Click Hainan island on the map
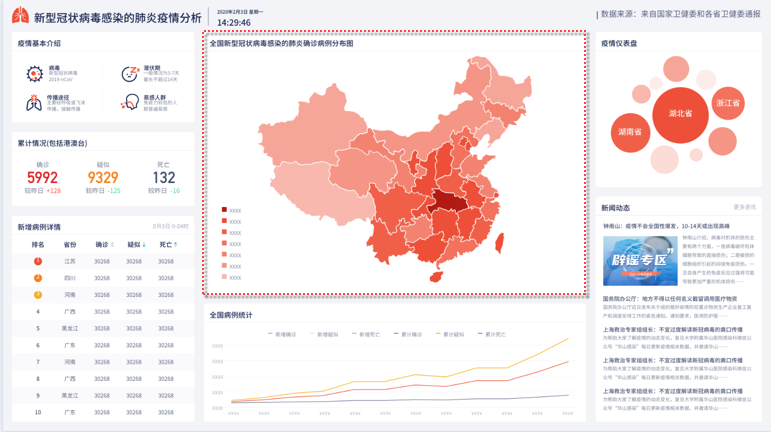The width and height of the screenshot is (771, 432). (x=436, y=277)
